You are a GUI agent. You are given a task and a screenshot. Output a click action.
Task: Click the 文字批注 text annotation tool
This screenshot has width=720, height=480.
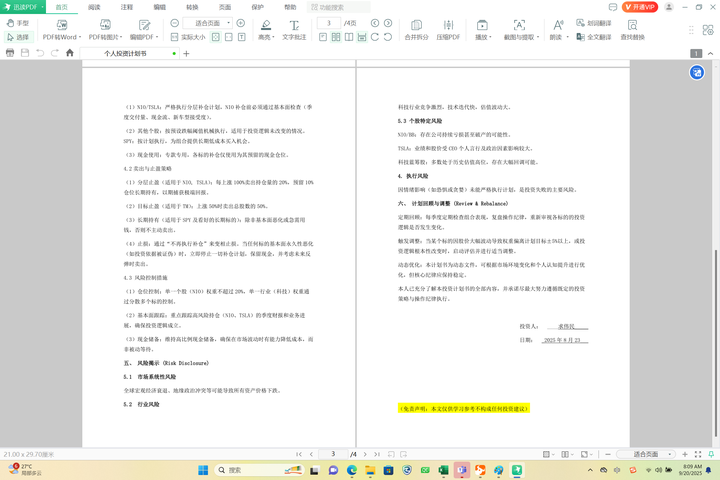(x=294, y=29)
